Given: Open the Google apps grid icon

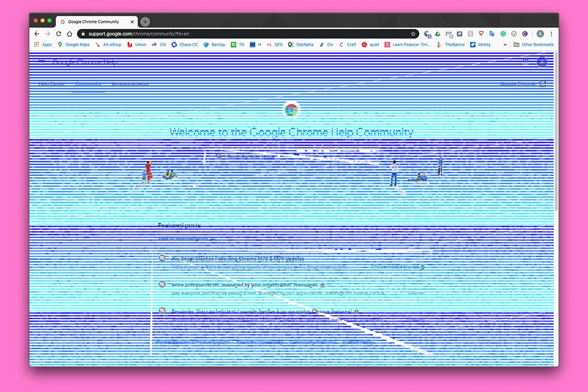Looking at the screenshot, I should (x=525, y=62).
